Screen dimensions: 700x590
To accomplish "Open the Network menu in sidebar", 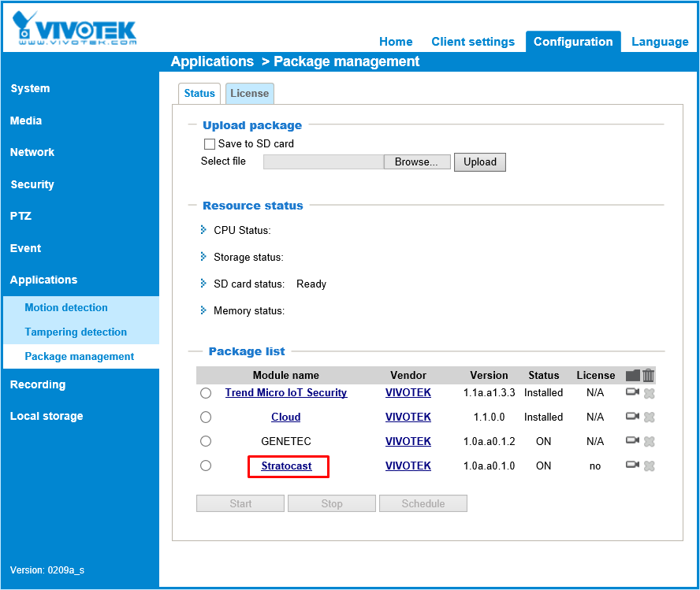I will 32,152.
